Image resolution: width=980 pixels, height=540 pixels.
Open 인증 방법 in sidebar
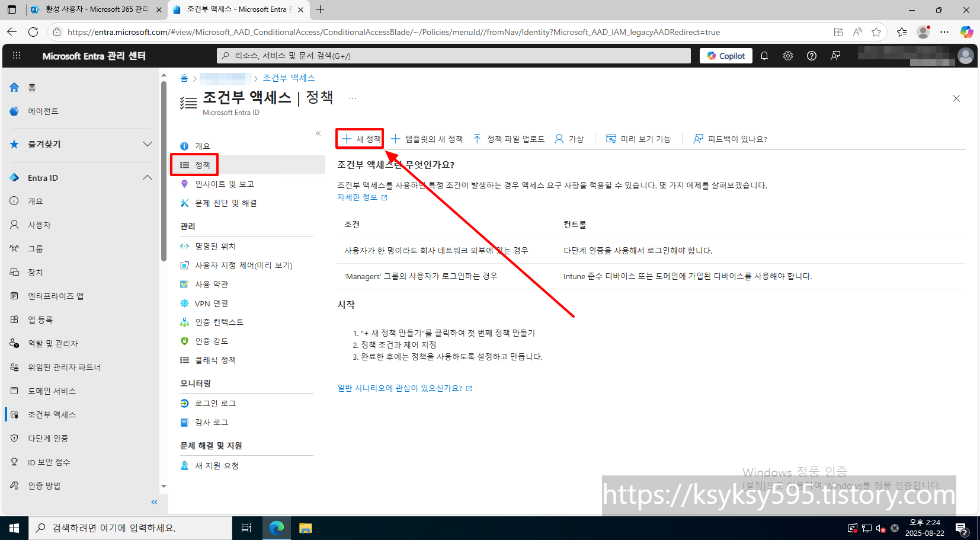coord(44,485)
